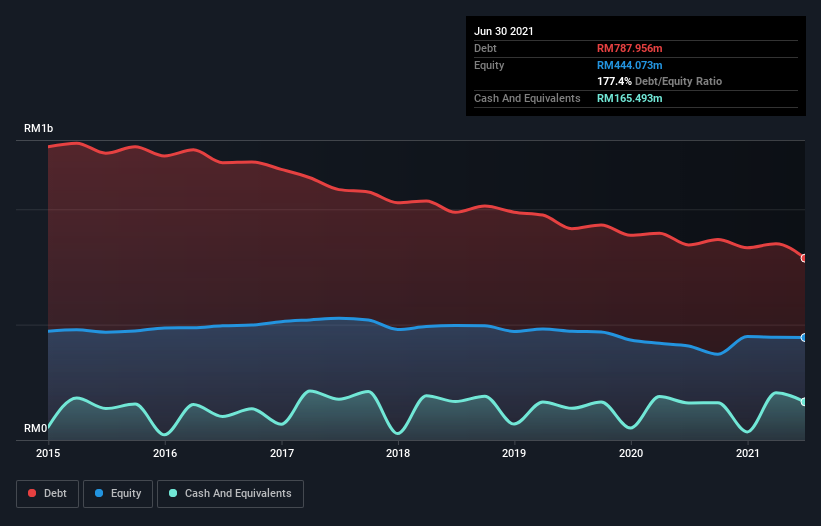This screenshot has height=526, width=821.
Task: Select the 2021 x-axis label
Action: pos(748,453)
